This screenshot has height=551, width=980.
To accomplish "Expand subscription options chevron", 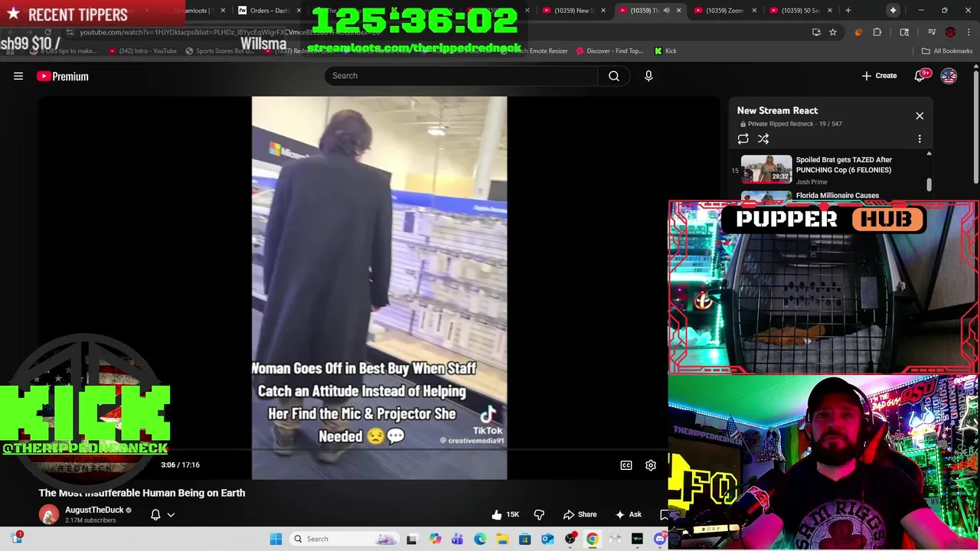I will (171, 514).
